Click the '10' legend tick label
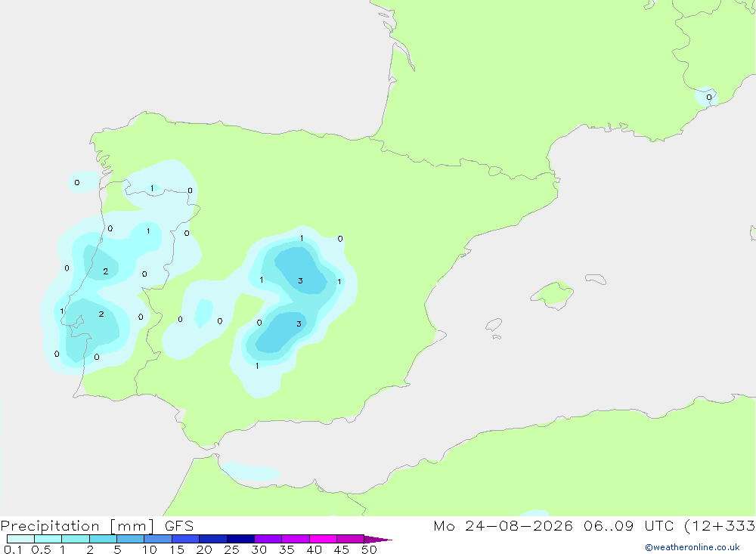The image size is (756, 554). (x=150, y=549)
